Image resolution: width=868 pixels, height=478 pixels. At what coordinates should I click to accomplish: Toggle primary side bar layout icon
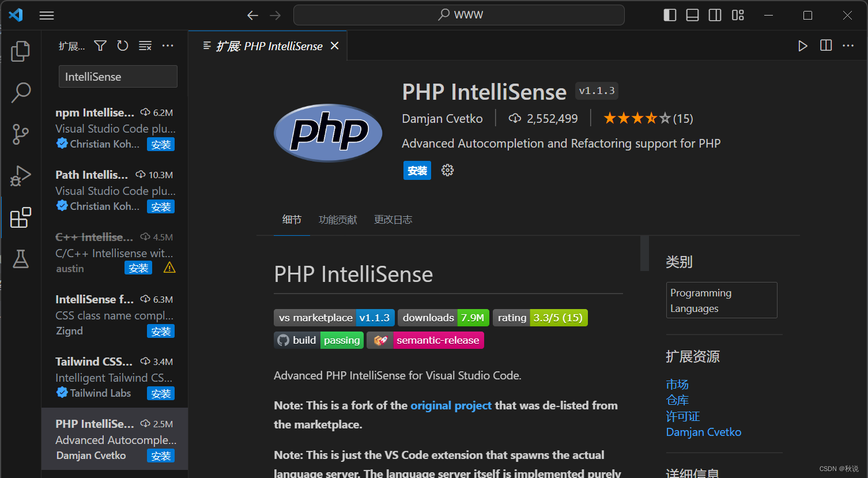pos(670,15)
